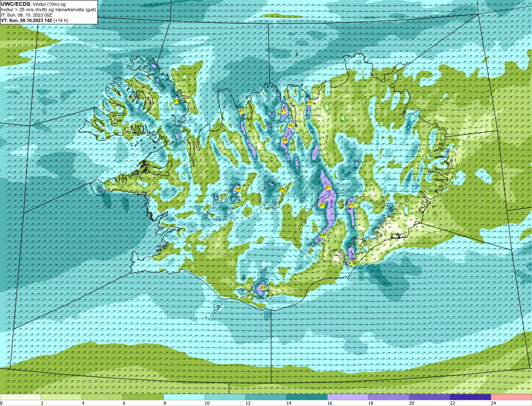
Task: Click the olive green 6–8 m/s legend swatch
Action: [x=143, y=397]
